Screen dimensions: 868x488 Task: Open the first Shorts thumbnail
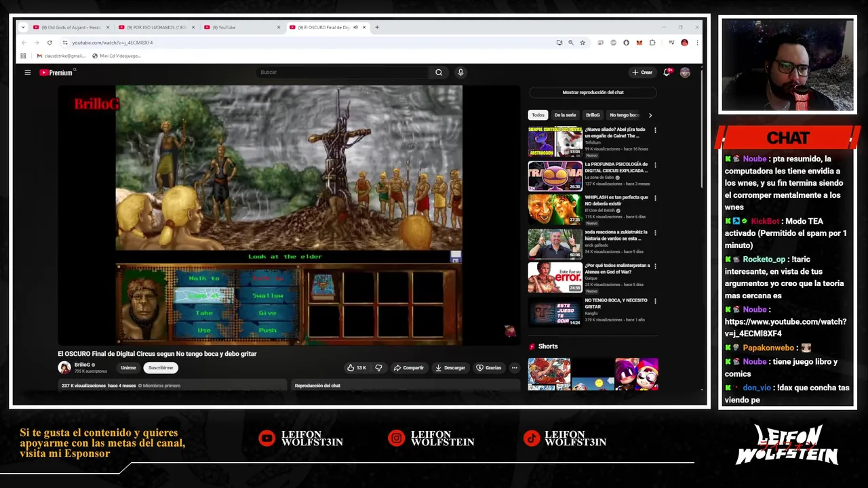[x=549, y=374]
